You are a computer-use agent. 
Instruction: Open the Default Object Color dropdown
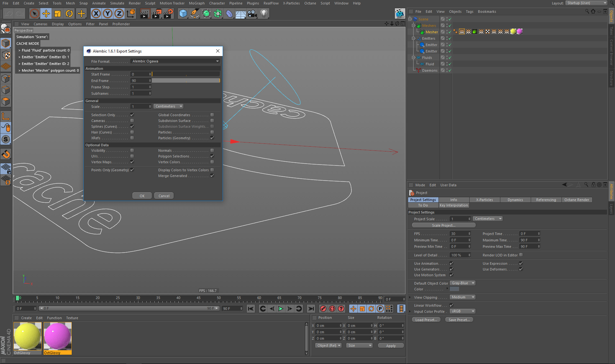[463, 283]
